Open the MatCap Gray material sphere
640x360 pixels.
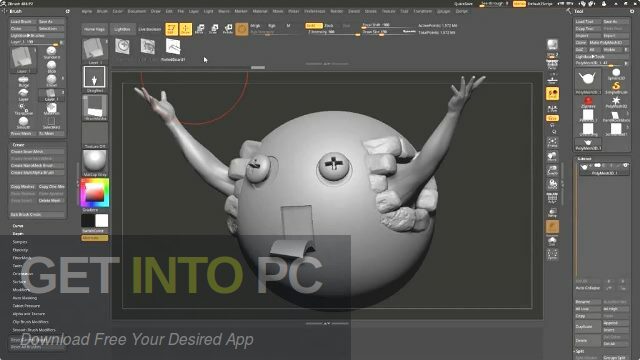click(95, 163)
